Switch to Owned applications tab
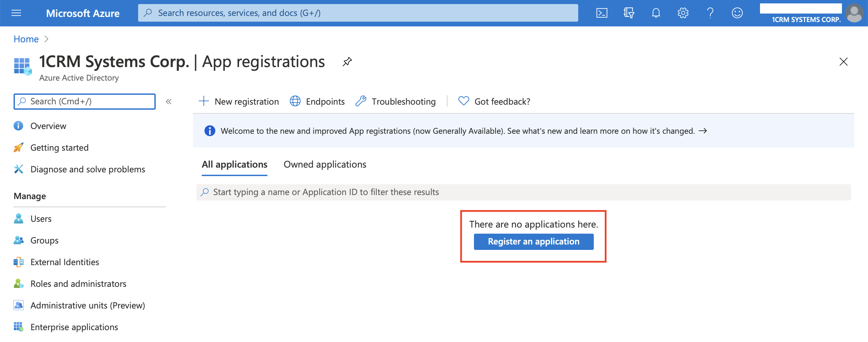Viewport: 868px width, 342px height. coord(325,165)
